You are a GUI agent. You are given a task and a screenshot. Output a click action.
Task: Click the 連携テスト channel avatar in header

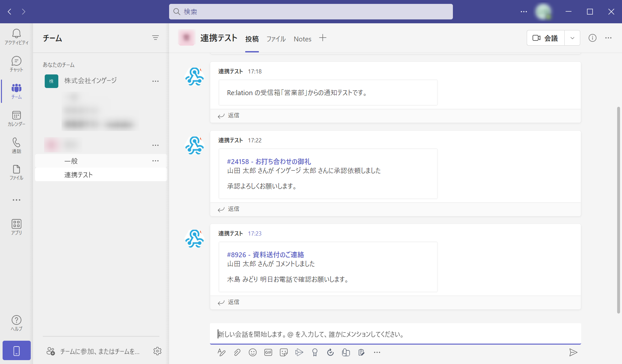[187, 38]
